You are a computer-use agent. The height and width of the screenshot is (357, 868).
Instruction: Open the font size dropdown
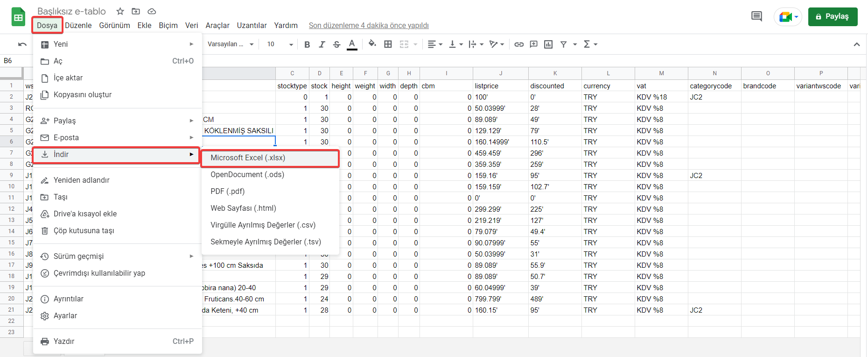pos(280,44)
